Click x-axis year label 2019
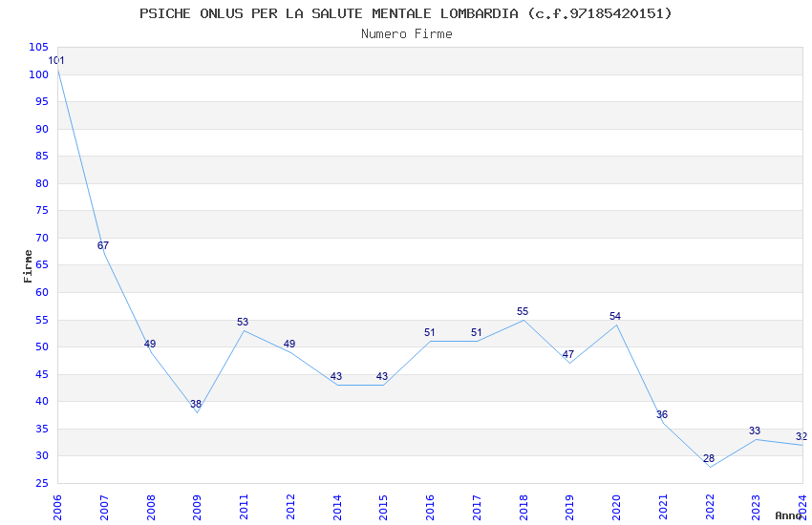This screenshot has width=812, height=525. (570, 507)
